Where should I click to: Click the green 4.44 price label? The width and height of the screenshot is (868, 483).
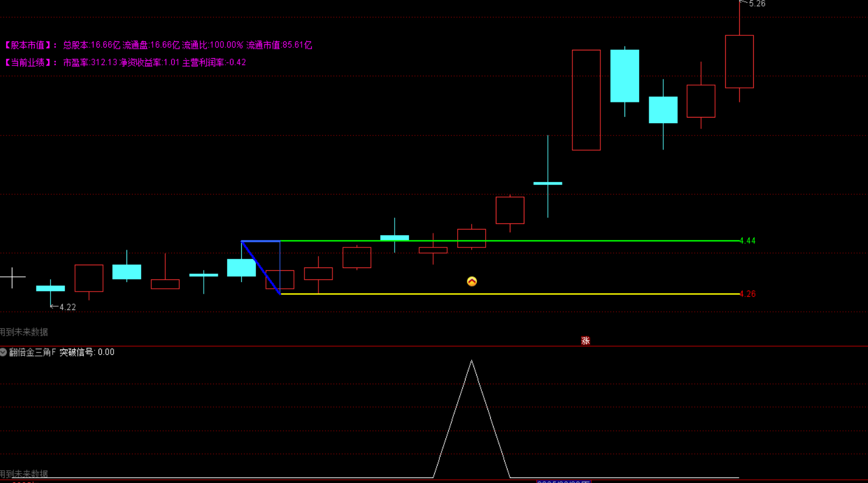click(748, 241)
